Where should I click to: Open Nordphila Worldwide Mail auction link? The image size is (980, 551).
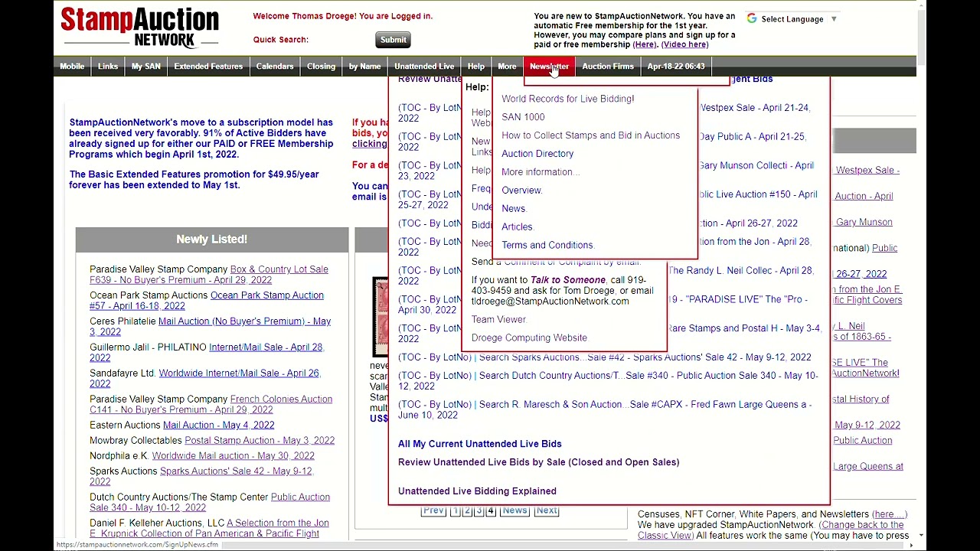[x=233, y=456]
